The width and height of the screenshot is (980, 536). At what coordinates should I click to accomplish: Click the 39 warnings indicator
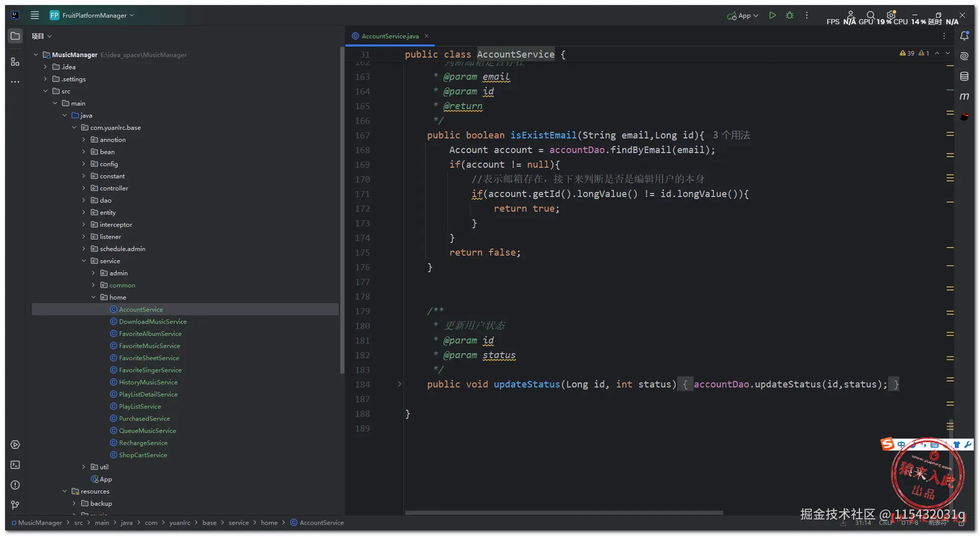(907, 53)
